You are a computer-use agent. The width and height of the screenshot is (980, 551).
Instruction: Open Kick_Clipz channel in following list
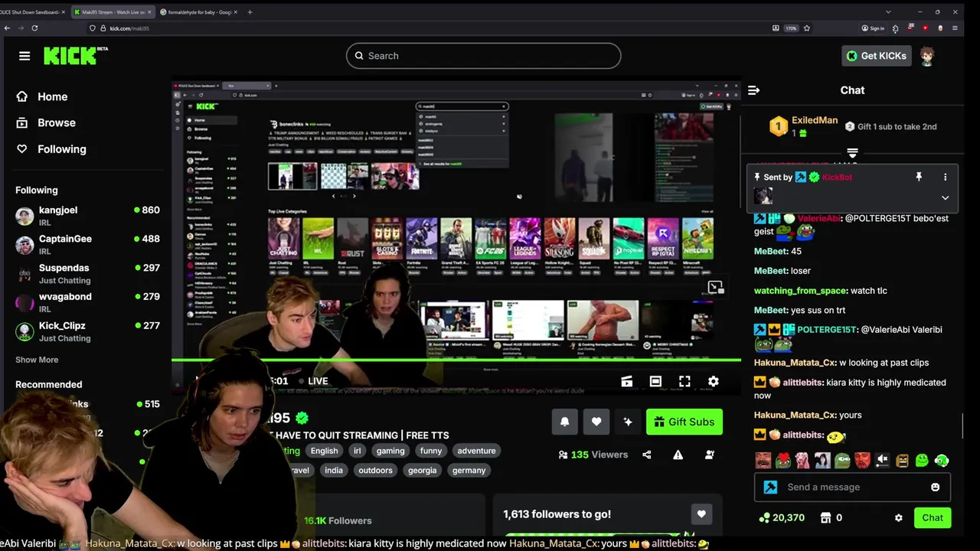coord(87,331)
